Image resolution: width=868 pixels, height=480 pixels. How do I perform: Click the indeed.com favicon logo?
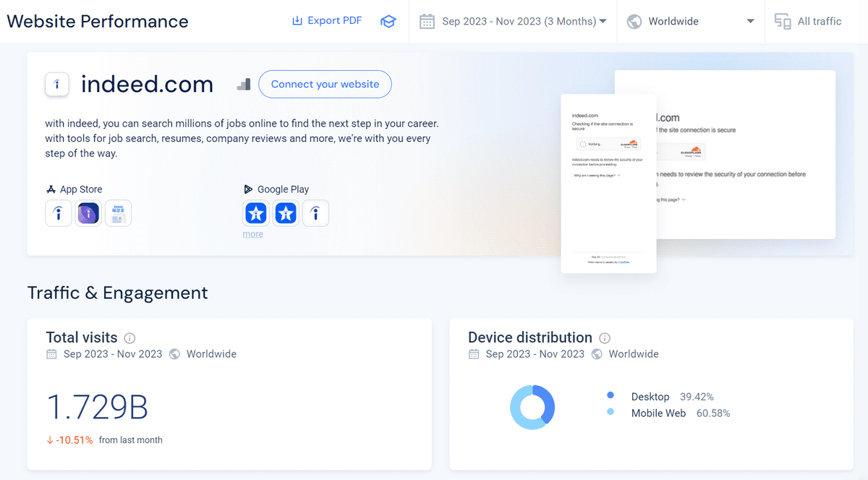click(57, 84)
